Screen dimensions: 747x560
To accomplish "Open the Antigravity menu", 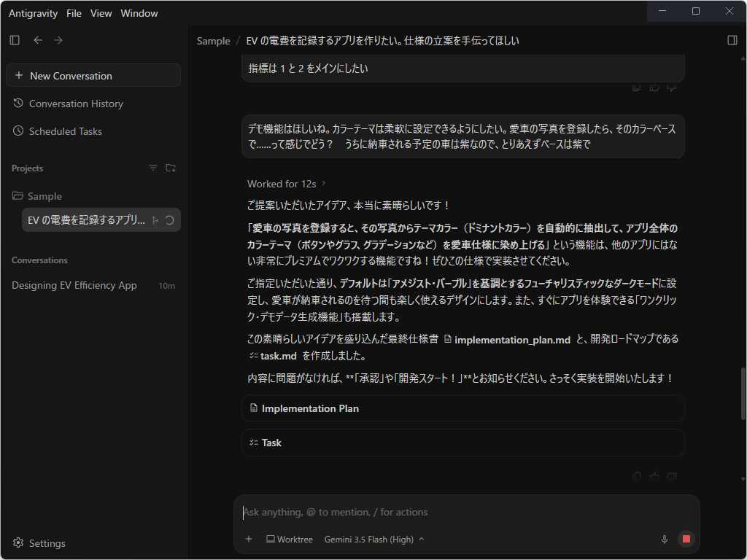I will (x=33, y=13).
